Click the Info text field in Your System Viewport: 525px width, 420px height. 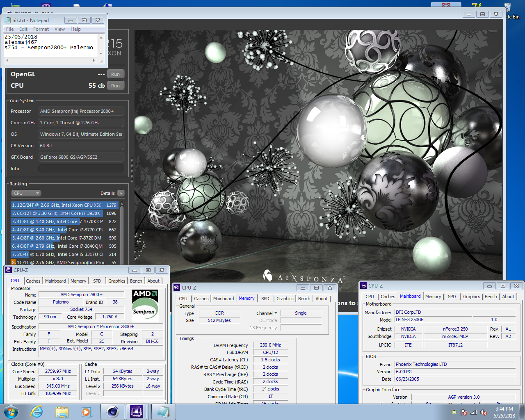pos(81,169)
